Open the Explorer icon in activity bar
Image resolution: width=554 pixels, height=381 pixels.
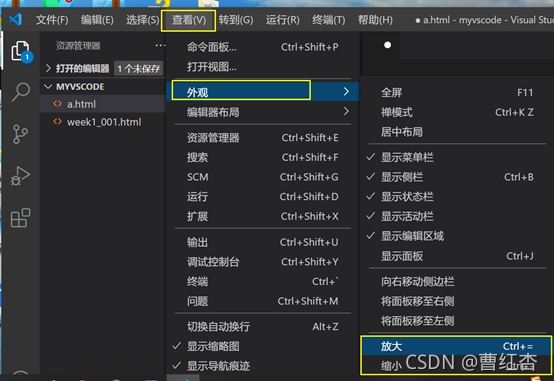[x=20, y=51]
